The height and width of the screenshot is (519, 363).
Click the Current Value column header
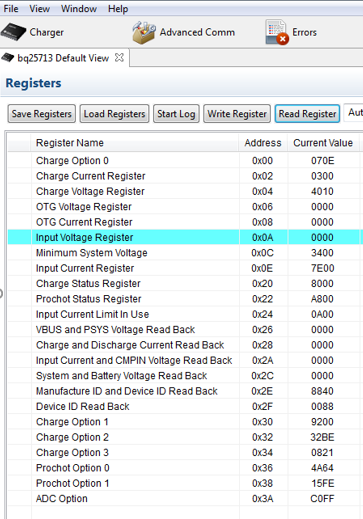coord(323,143)
